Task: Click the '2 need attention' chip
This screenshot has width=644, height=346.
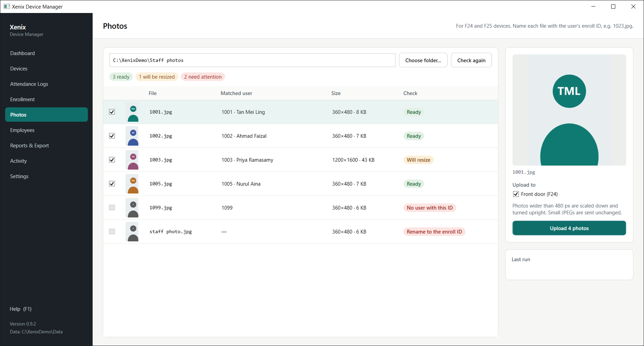Action: [x=203, y=77]
